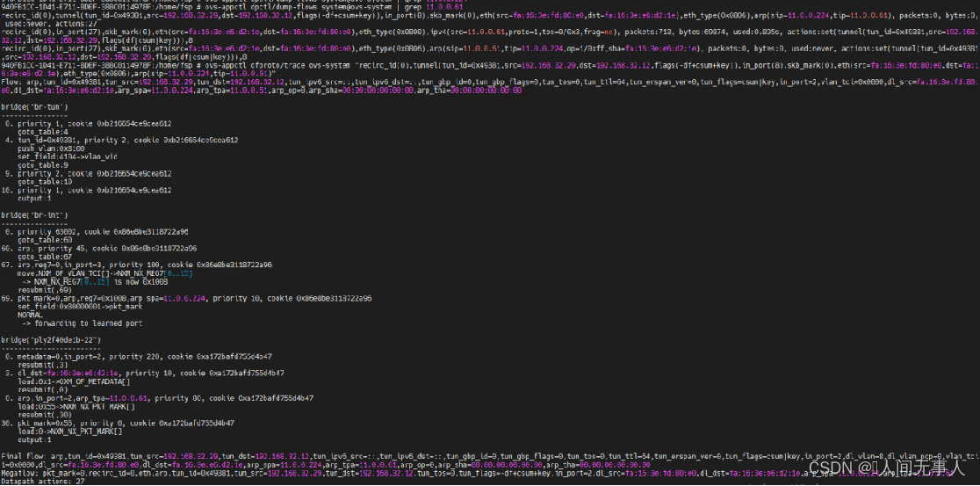Click the load:0x1->OXM_OF_METADATA[] line
Image resolution: width=980 pixels, height=486 pixels.
pos(74,381)
